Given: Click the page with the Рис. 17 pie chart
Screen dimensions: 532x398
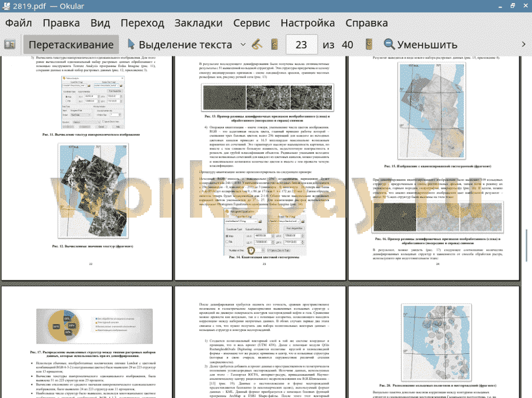Looking at the screenshot, I should pos(87,342).
